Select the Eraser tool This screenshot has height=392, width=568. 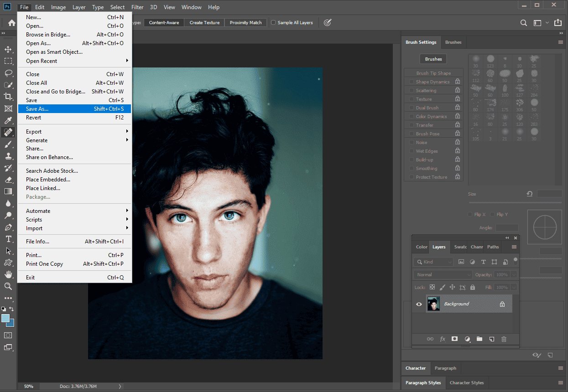pyautogui.click(x=8, y=179)
